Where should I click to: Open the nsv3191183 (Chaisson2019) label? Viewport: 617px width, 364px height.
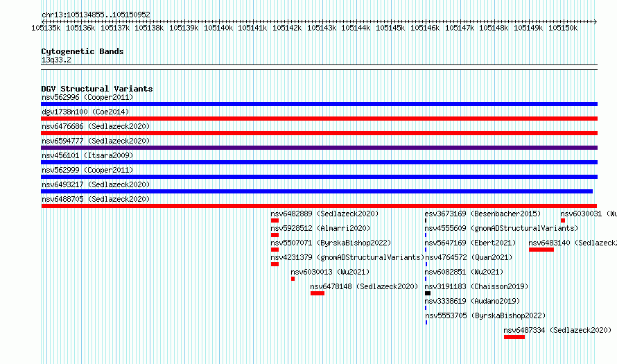point(476,286)
